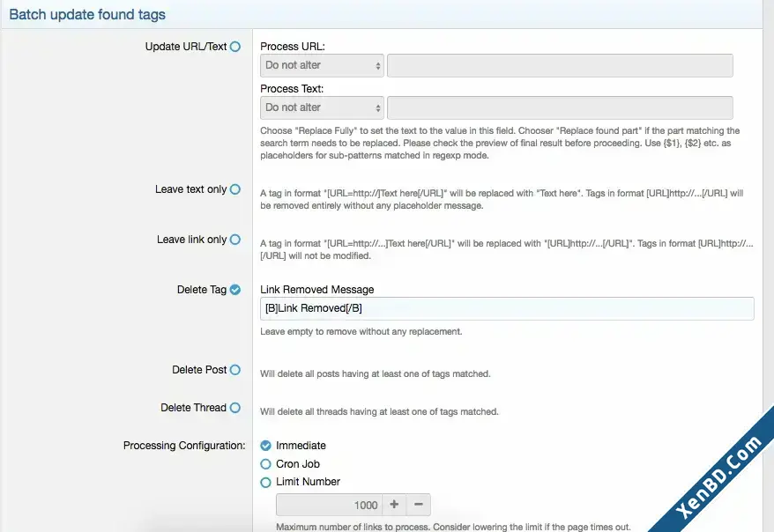Decrease limit number with minus button

click(x=419, y=505)
